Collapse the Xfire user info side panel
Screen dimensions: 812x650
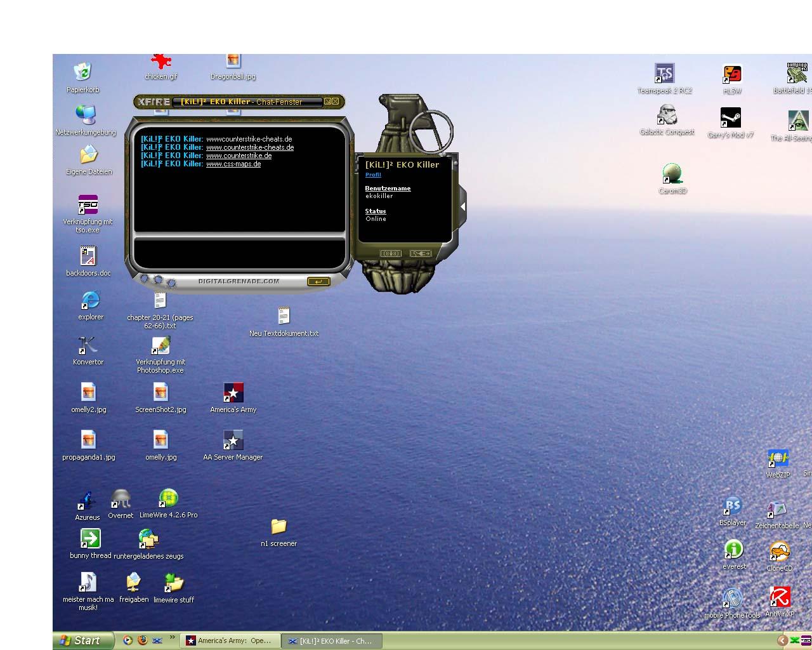coord(462,206)
